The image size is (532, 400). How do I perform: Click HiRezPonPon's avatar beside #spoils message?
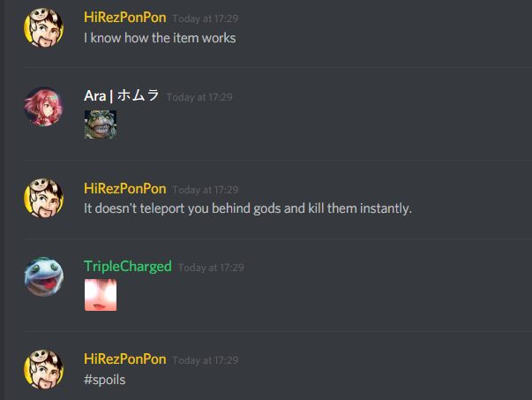click(43, 369)
